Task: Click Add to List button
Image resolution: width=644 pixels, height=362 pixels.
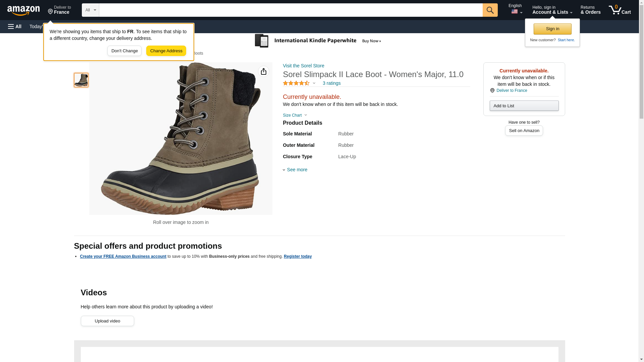Action: pos(524,106)
